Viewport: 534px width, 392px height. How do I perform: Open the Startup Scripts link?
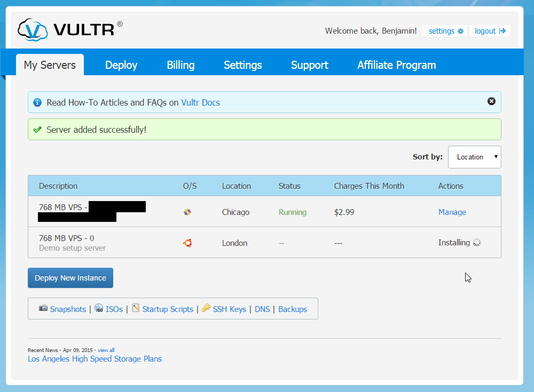click(x=168, y=309)
